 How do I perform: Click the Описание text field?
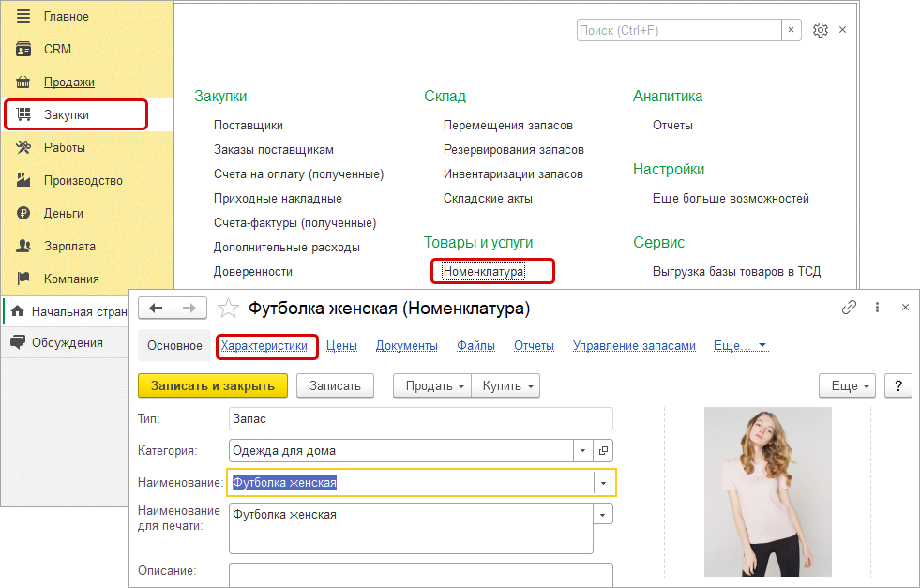[421, 575]
